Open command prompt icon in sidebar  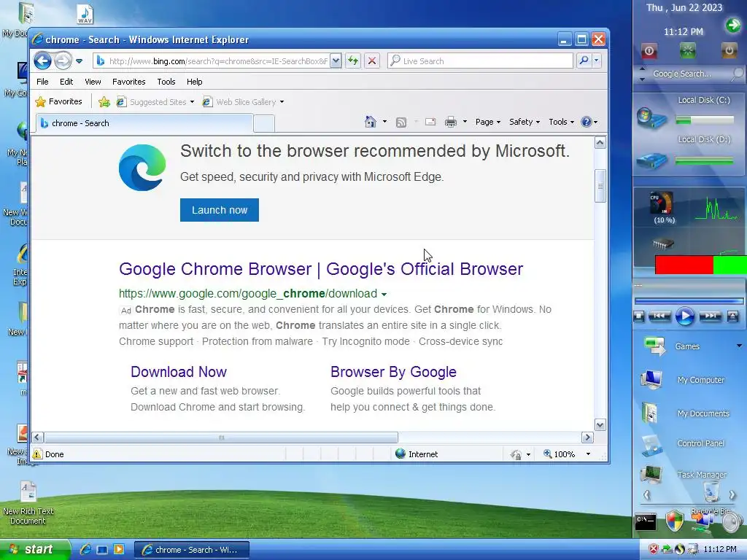pos(646,521)
